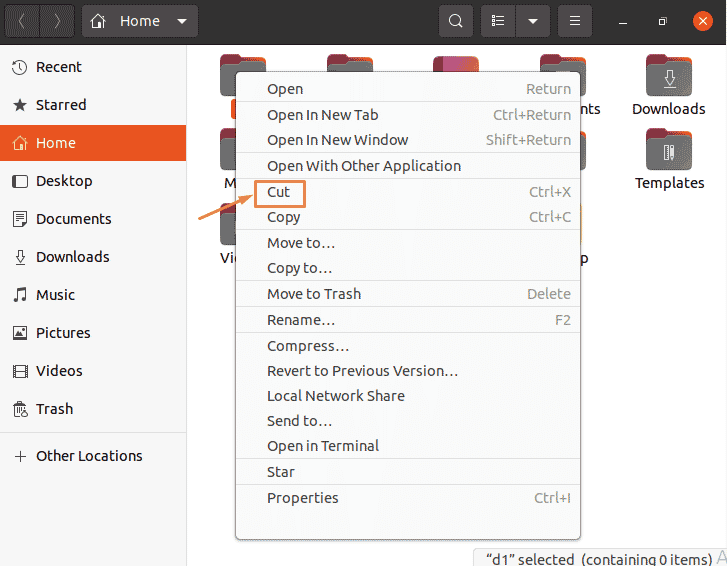The width and height of the screenshot is (727, 566).
Task: Select Home in the sidebar
Action: (x=93, y=143)
